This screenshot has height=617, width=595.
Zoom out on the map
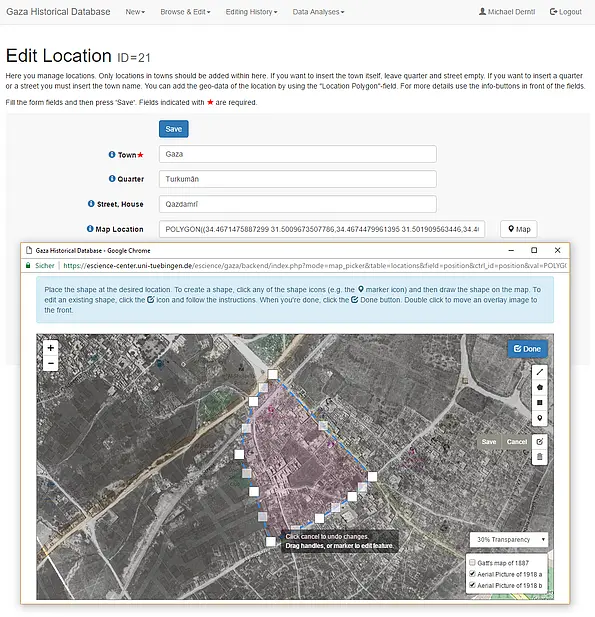pos(50,363)
